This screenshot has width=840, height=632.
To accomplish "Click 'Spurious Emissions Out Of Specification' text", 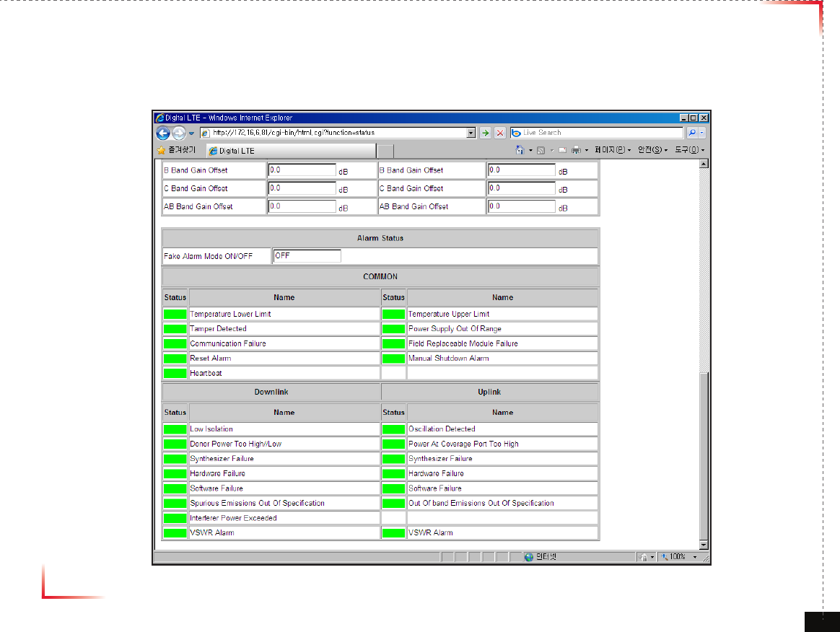I will click(x=257, y=504).
